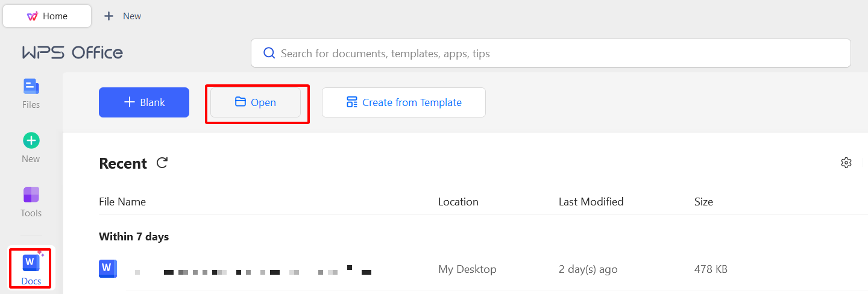This screenshot has height=294, width=868.
Task: Sort by File Name column header
Action: [x=122, y=202]
